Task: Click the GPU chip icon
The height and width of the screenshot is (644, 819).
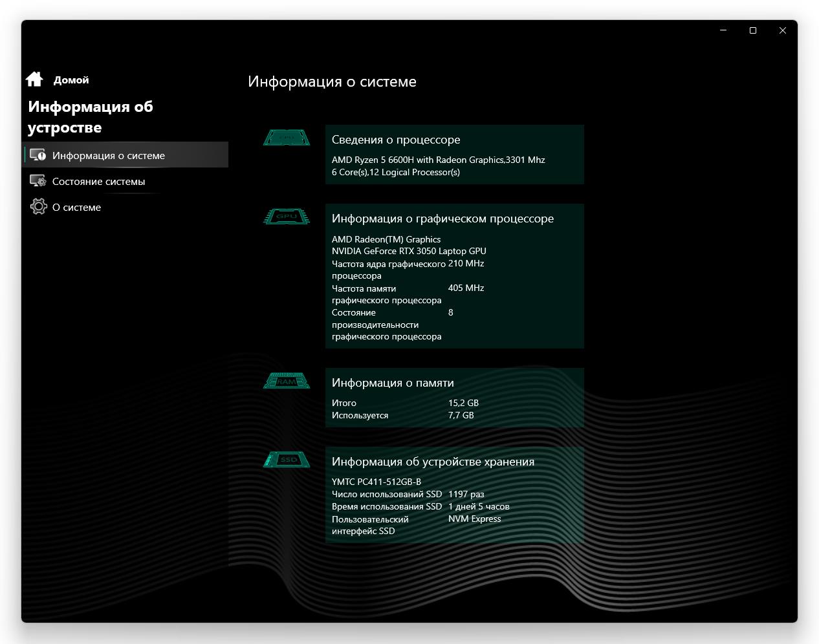Action: [x=287, y=217]
